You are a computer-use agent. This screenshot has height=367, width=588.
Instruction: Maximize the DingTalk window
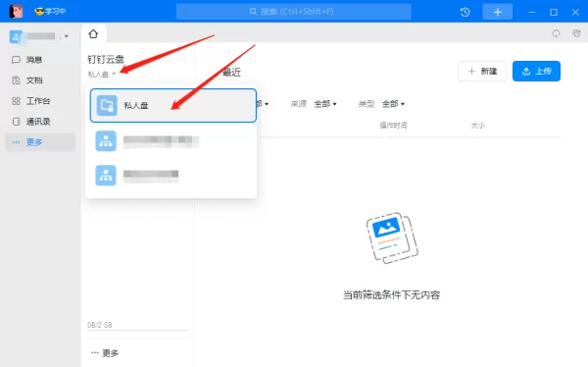pos(554,12)
